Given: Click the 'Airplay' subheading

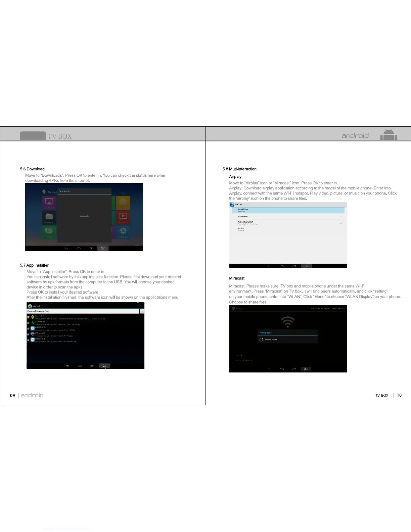Looking at the screenshot, I should 235,177.
